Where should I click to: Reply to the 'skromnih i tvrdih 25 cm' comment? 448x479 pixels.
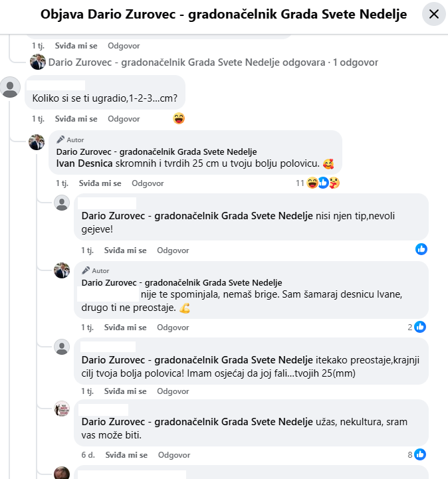click(x=148, y=183)
